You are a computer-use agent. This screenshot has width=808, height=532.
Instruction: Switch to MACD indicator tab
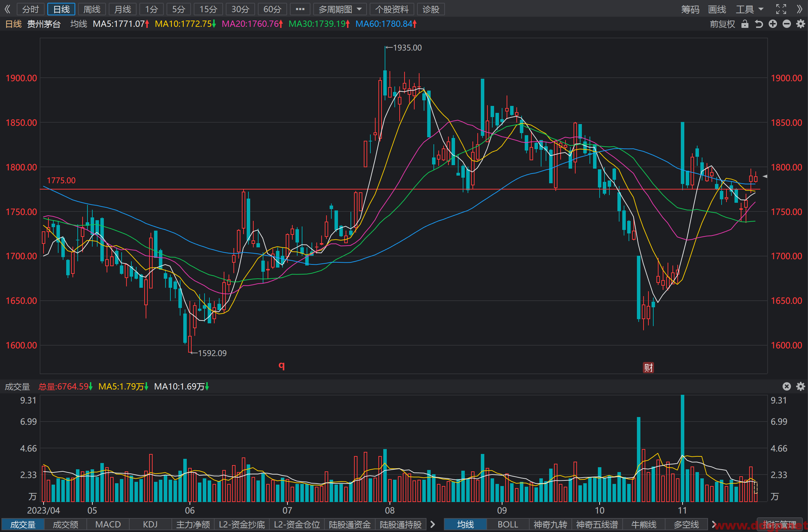tap(108, 524)
